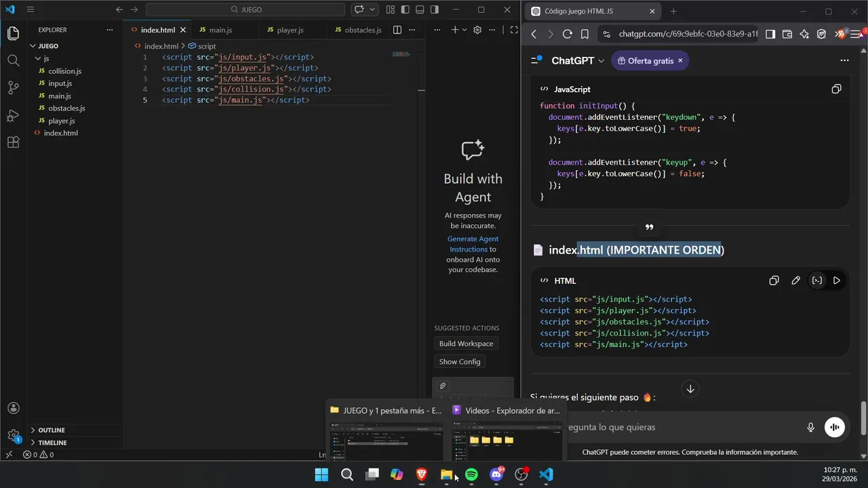Open the Customize Layout control
The height and width of the screenshot is (488, 868).
click(x=390, y=9)
